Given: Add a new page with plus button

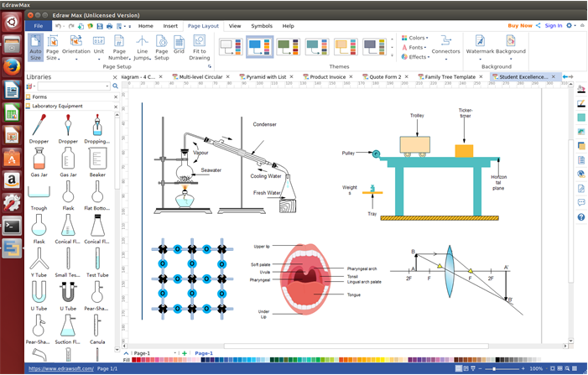Looking at the screenshot, I should [x=185, y=353].
